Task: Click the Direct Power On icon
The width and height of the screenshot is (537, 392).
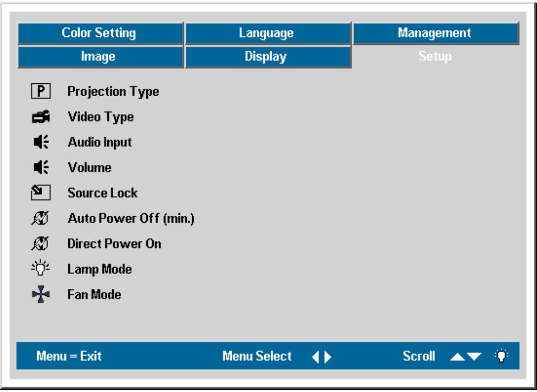Action: tap(41, 244)
